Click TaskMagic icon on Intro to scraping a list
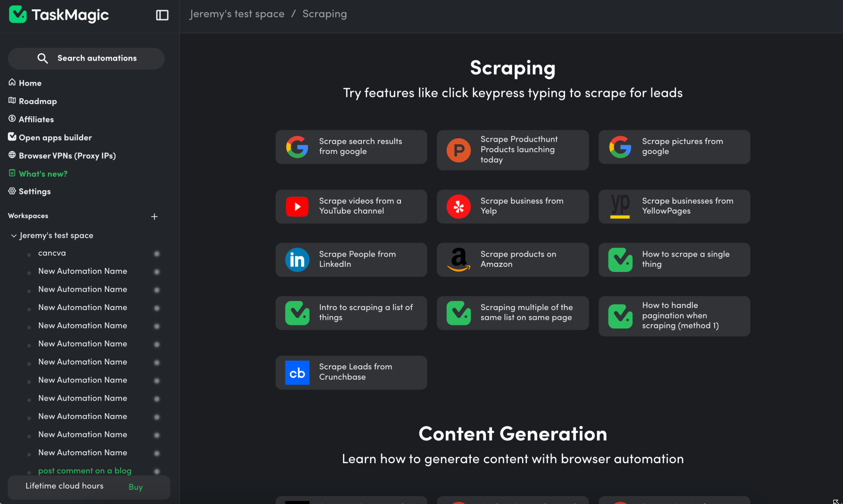 point(297,313)
